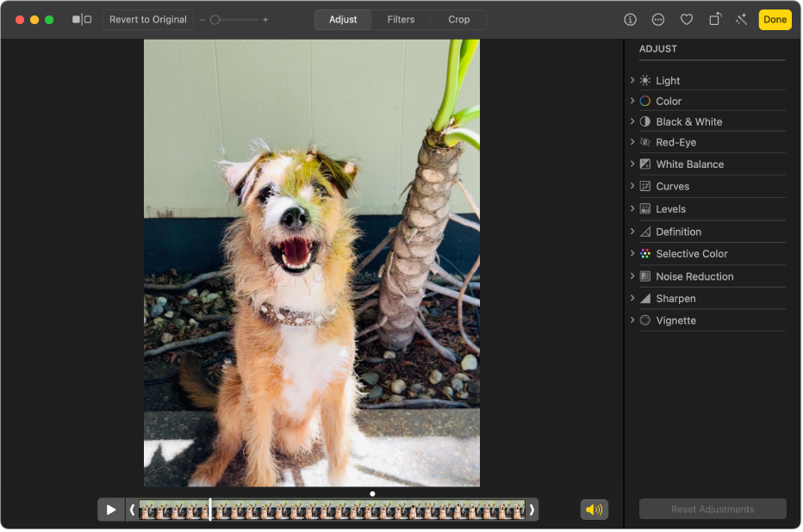803x532 pixels.
Task: Click the Vignette icon in the Adjust panel
Action: coord(644,320)
